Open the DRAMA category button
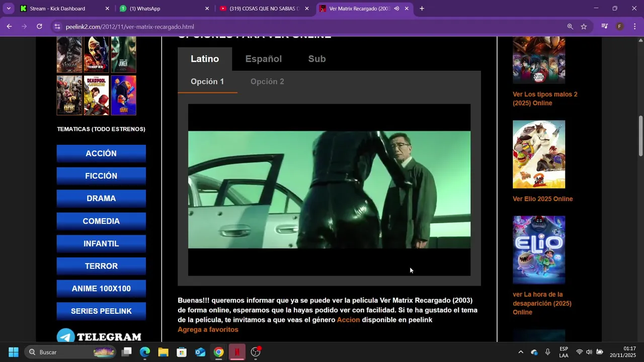 101,199
